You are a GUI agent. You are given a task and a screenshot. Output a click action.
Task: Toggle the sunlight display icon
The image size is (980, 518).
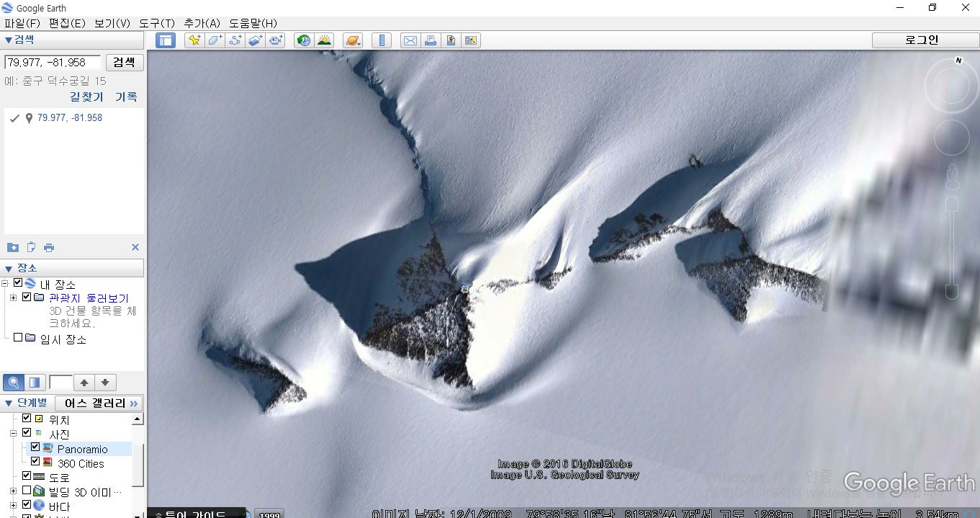pyautogui.click(x=324, y=40)
